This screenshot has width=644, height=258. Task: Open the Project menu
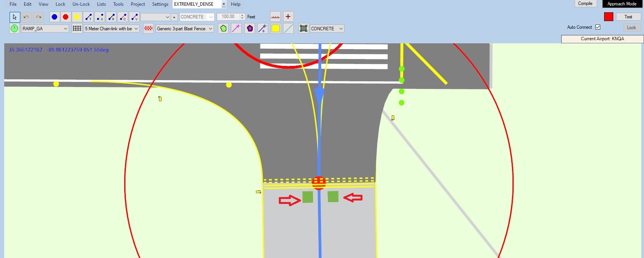(138, 4)
